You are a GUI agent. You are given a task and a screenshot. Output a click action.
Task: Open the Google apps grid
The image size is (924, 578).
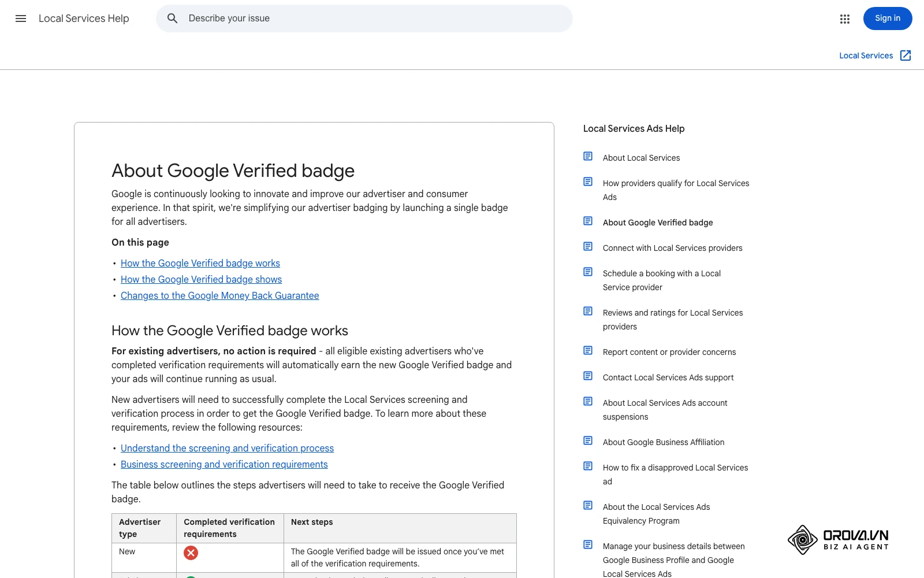(845, 19)
